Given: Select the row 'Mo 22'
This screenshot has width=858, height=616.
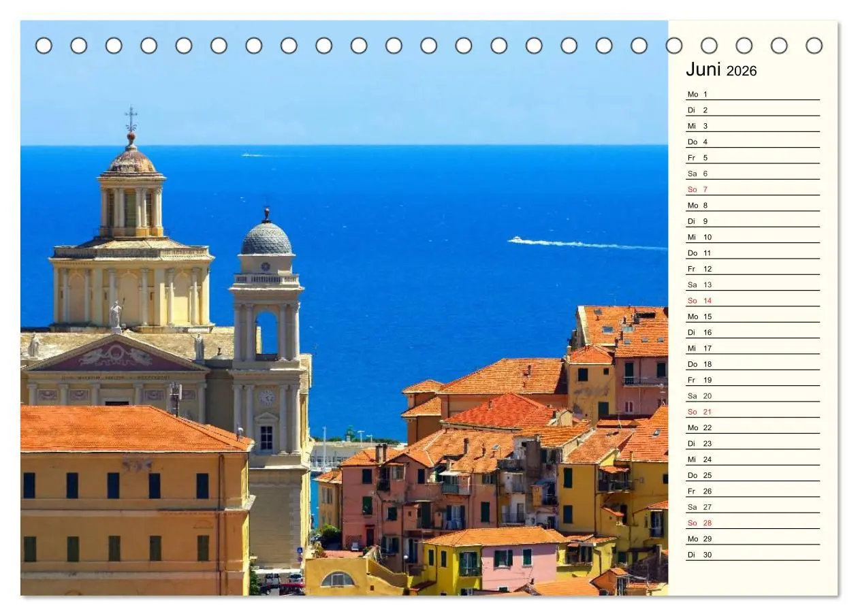Looking at the screenshot, I should [x=752, y=427].
